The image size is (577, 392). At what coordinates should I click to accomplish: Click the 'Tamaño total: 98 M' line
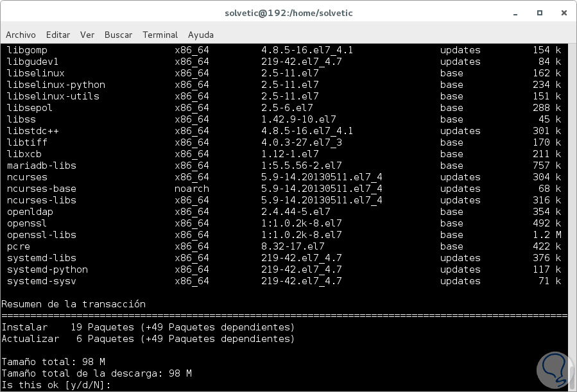pyautogui.click(x=53, y=362)
